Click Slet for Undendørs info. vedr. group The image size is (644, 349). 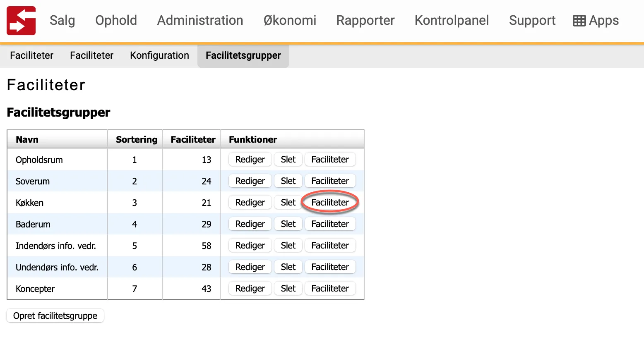pyautogui.click(x=288, y=267)
